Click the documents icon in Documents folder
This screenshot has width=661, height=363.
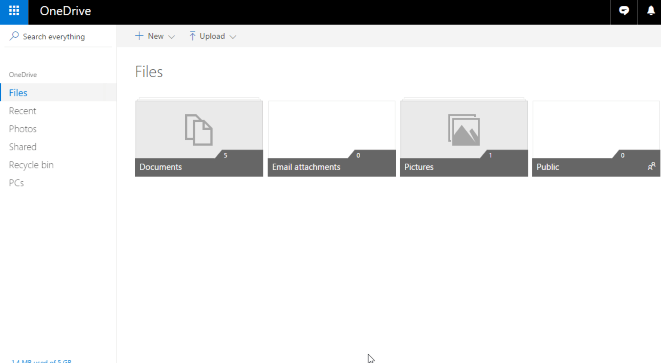click(x=199, y=130)
